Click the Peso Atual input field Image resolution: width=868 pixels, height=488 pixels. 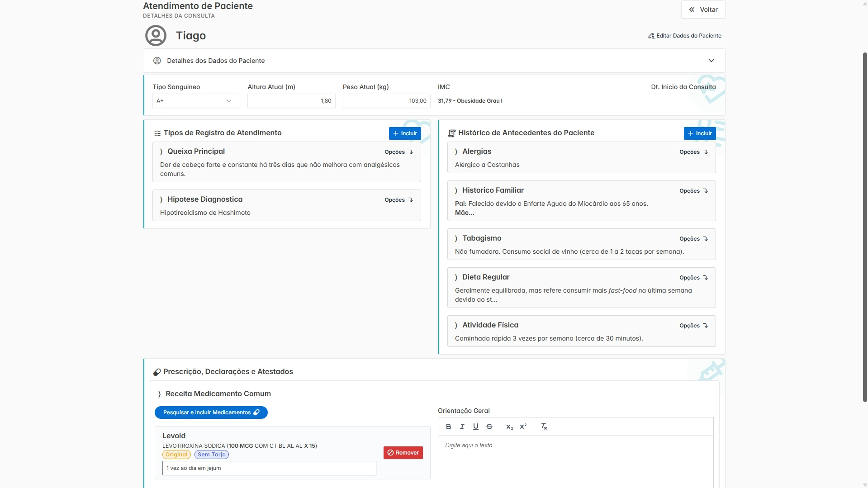pos(386,101)
